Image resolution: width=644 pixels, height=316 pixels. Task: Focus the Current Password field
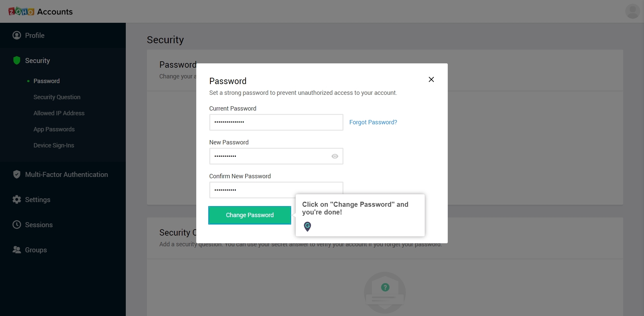tap(276, 122)
